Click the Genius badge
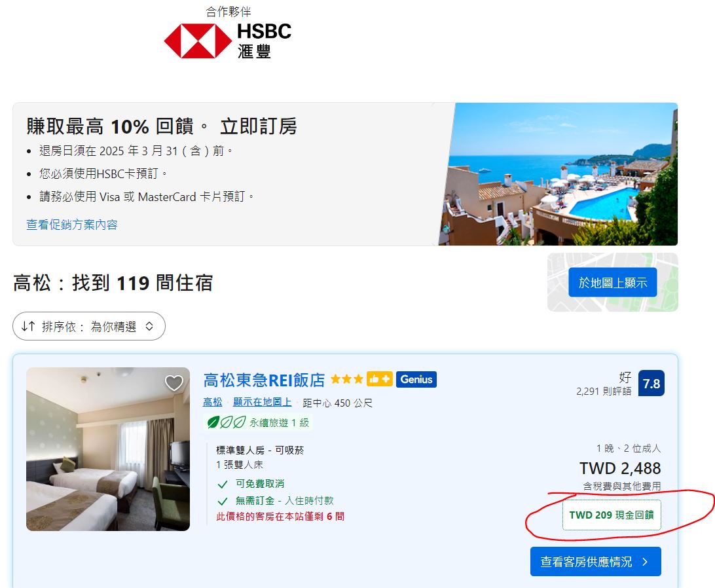Image resolution: width=715 pixels, height=588 pixels. [x=416, y=379]
